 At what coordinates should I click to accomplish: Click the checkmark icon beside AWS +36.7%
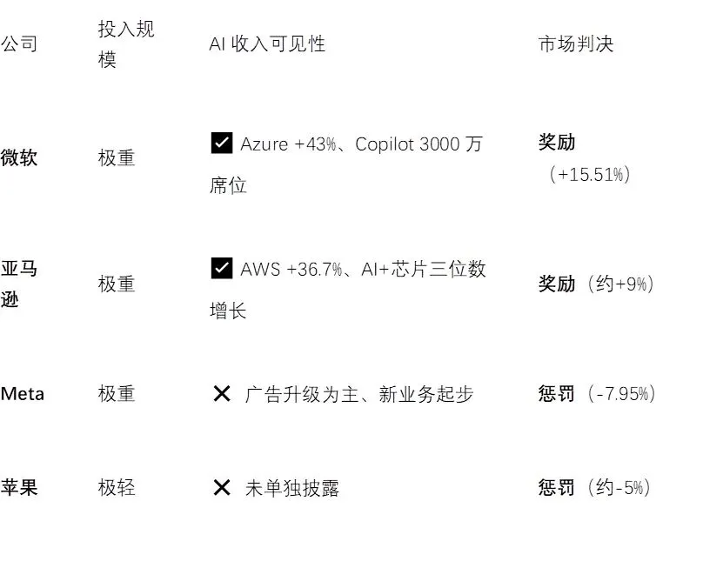pos(221,268)
